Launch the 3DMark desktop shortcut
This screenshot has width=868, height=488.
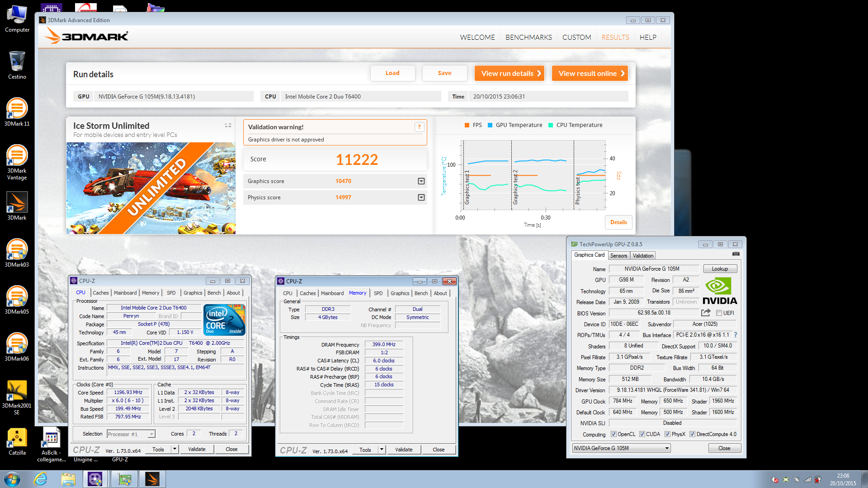click(x=17, y=206)
